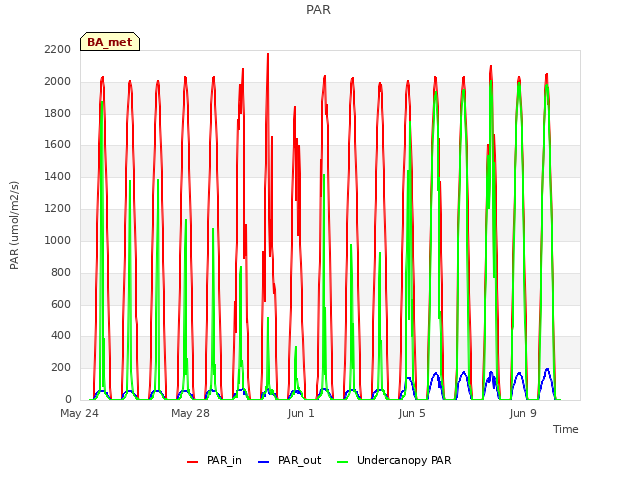Click the 1600 y-axis tick label
Image resolution: width=640 pixels, height=480 pixels.
pos(58,144)
